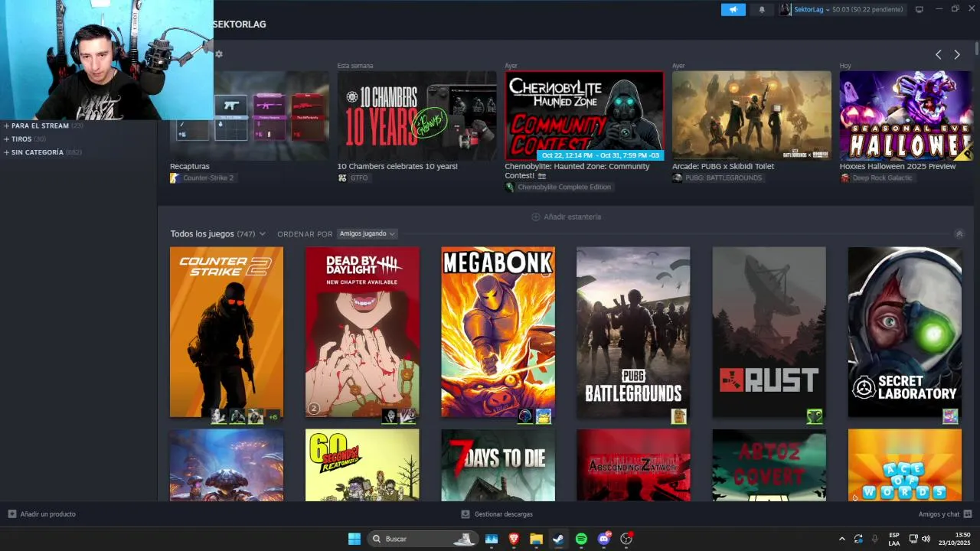Collapse the Todos los juegos shelf
This screenshot has height=551, width=980.
tap(959, 233)
